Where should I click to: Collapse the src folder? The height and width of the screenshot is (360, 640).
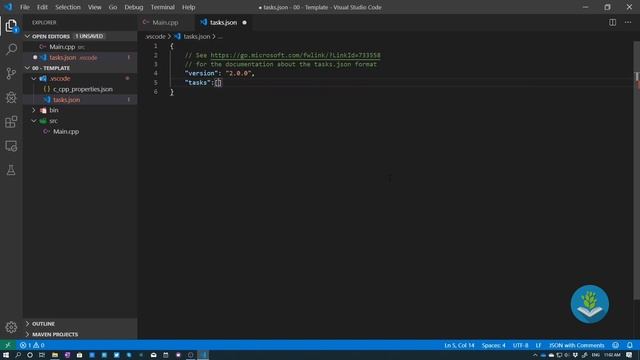coord(34,121)
